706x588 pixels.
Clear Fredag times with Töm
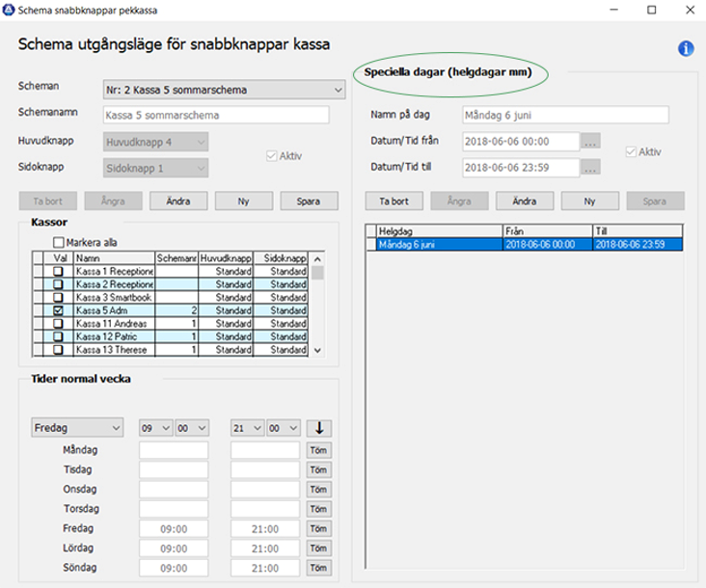tap(319, 528)
